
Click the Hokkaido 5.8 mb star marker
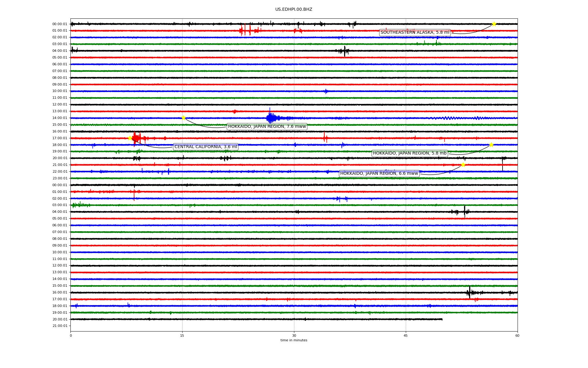pyautogui.click(x=491, y=145)
